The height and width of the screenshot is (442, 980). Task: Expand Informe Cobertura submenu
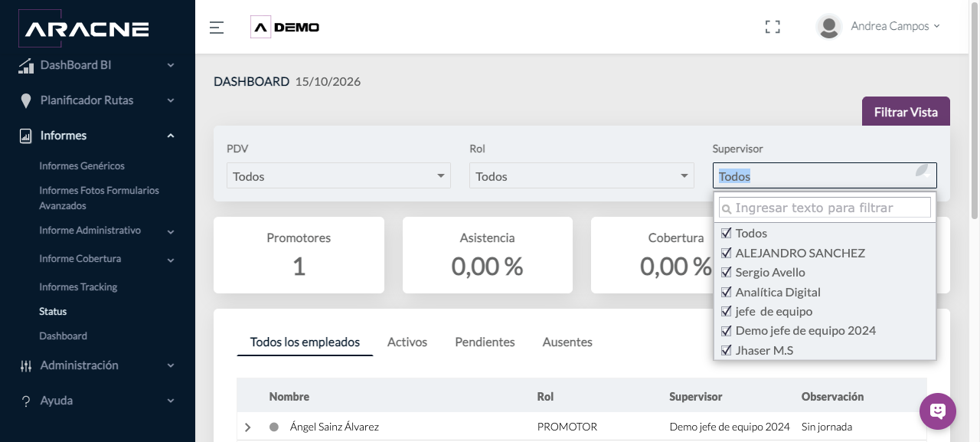coord(171,260)
